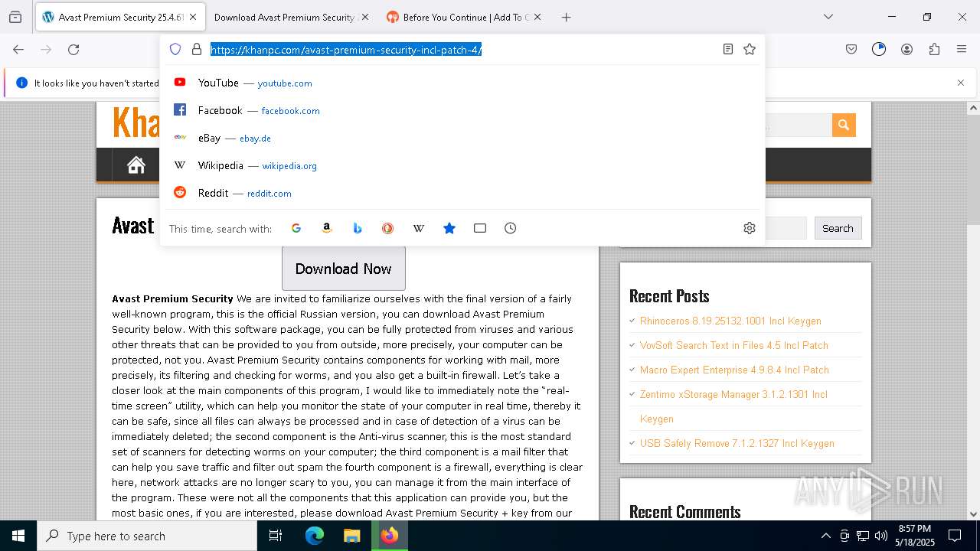
Task: Open Save to Pocket button
Action: coord(851,49)
